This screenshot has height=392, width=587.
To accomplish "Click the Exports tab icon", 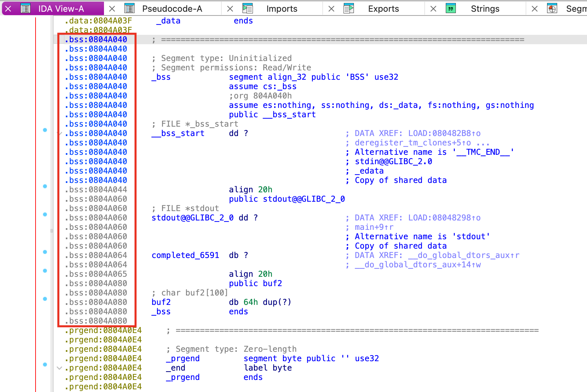I will pyautogui.click(x=349, y=9).
